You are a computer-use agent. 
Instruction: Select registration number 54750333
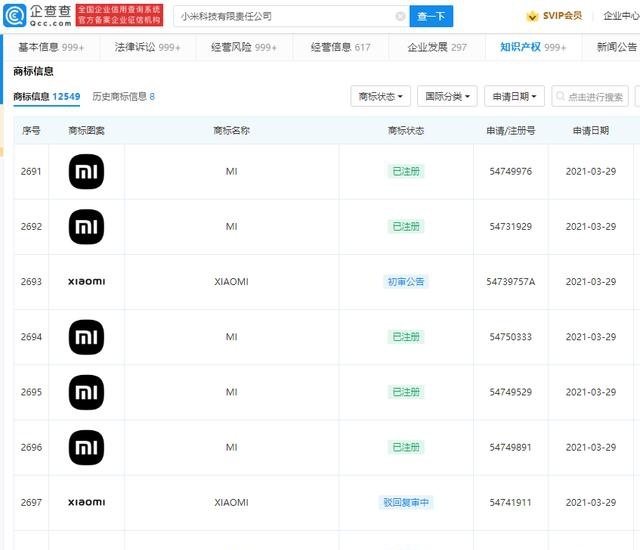click(x=511, y=337)
